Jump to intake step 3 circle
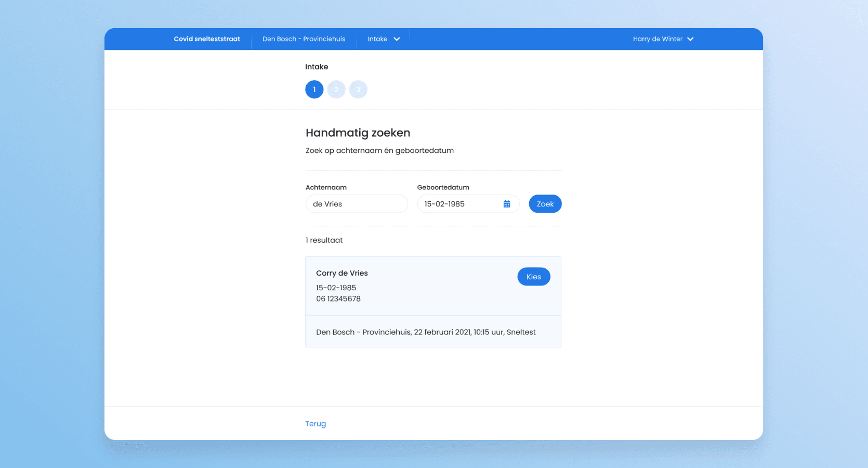 [358, 89]
